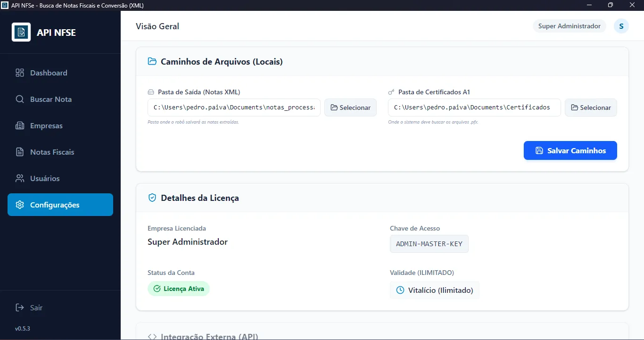Go to Buscar Nota section
The height and width of the screenshot is (340, 644).
pyautogui.click(x=60, y=99)
